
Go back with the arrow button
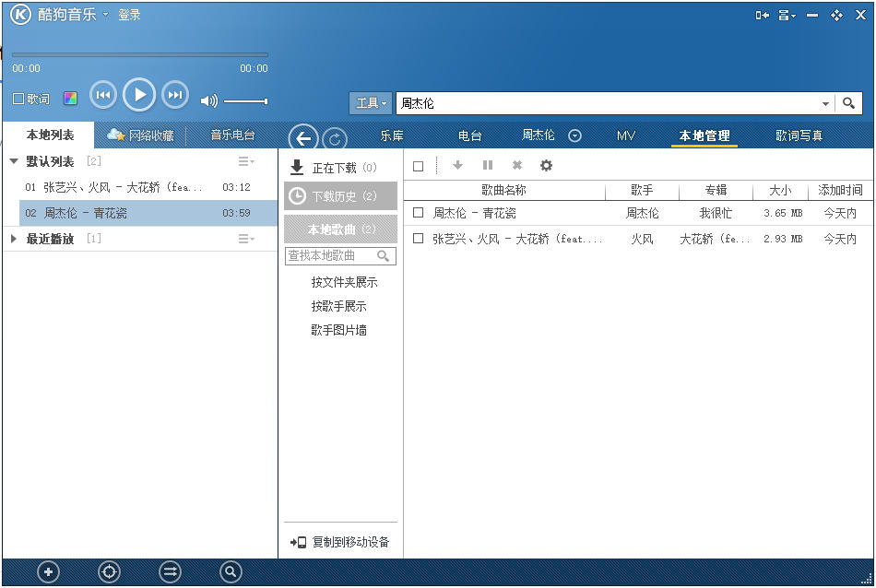(303, 138)
